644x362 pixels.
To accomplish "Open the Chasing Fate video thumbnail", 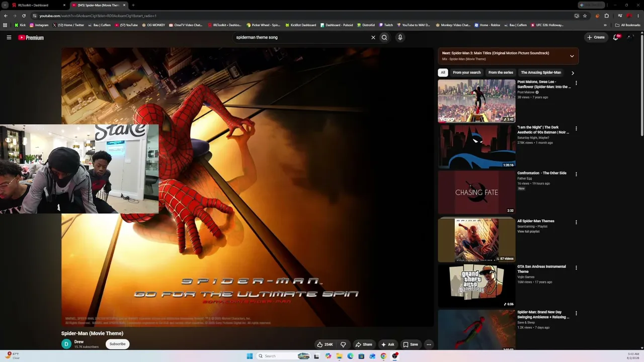I will pos(476,192).
